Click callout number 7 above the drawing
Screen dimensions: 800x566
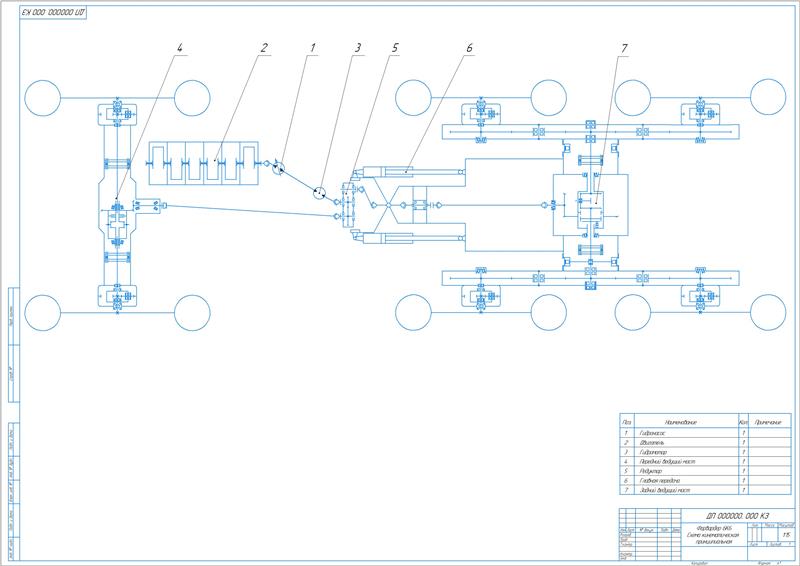(x=623, y=47)
